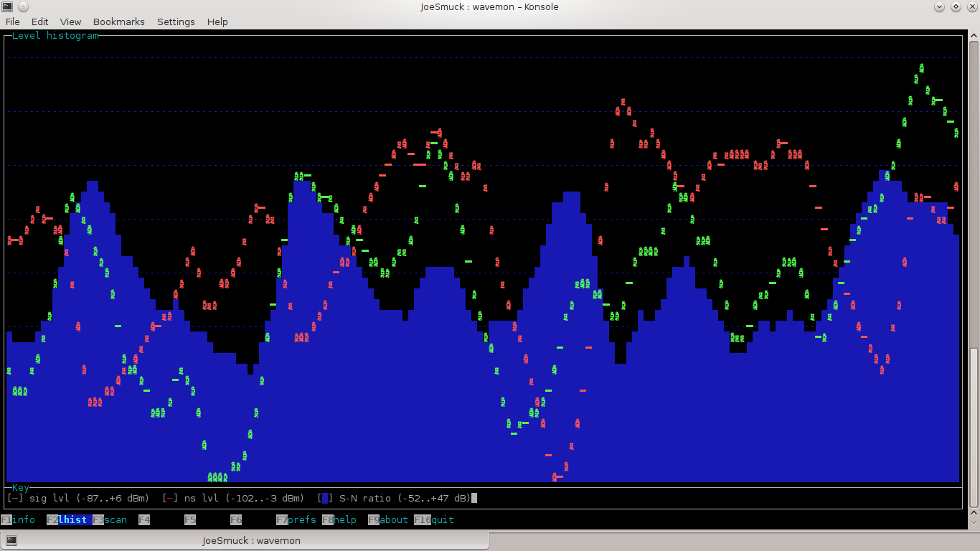980x551 pixels.
Task: Click the blue S-N ratio key swatch
Action: pos(325,498)
